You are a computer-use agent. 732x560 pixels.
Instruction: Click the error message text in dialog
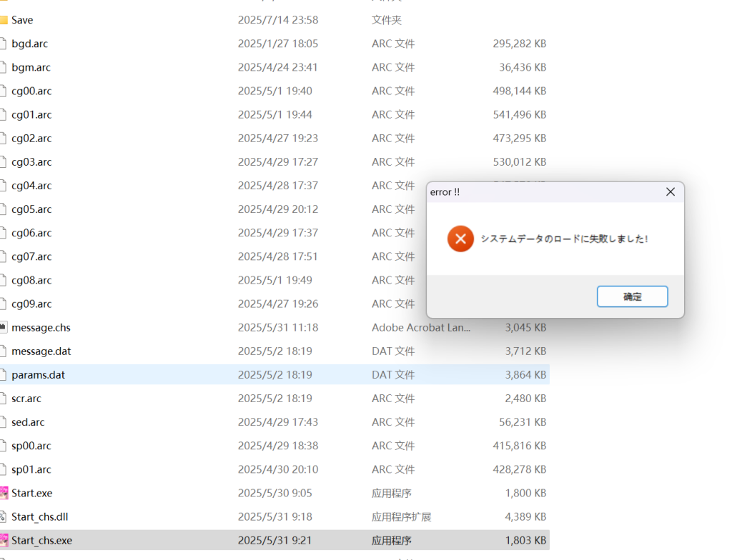coord(565,239)
